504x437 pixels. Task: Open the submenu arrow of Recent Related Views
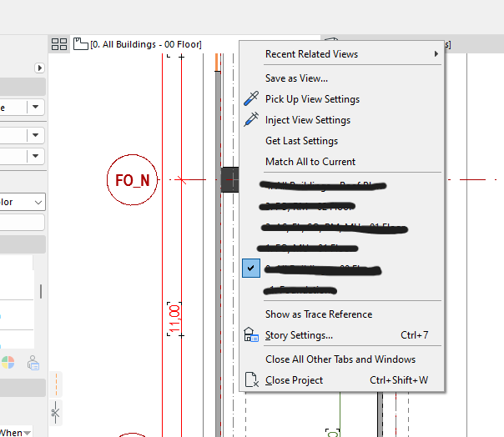[436, 53]
